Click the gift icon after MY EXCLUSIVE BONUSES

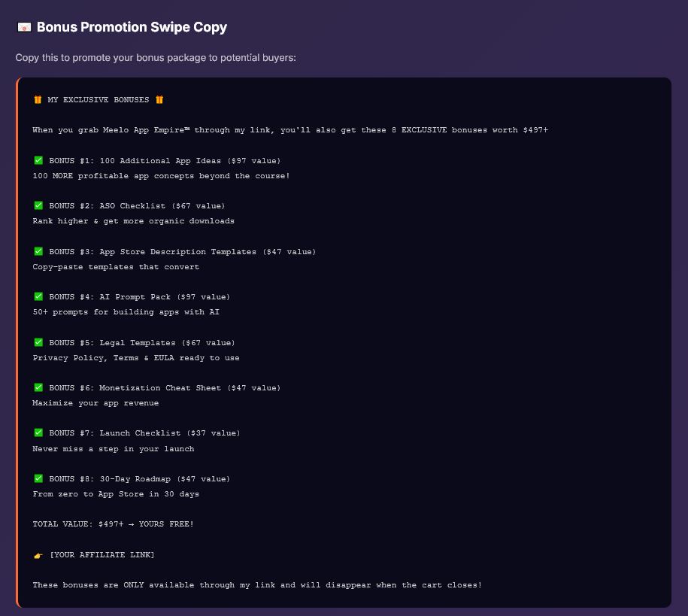click(x=159, y=99)
